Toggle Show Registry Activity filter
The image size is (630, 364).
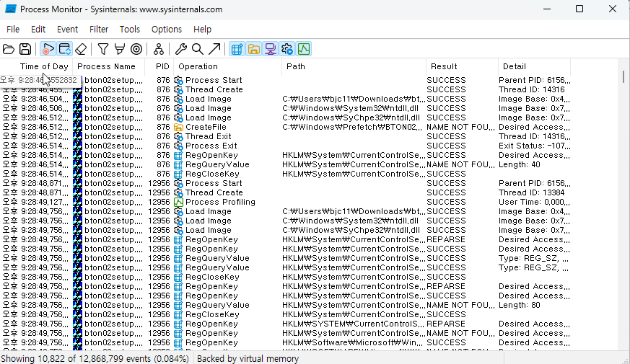[x=237, y=49]
